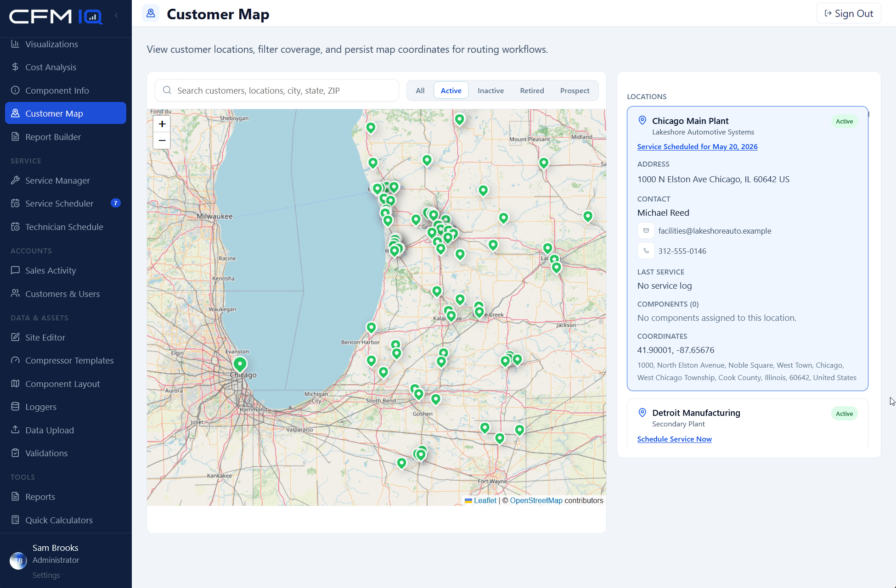Click the pin icon on Chicago Main Plant
Viewport: 896px width, 588px height.
pos(642,121)
